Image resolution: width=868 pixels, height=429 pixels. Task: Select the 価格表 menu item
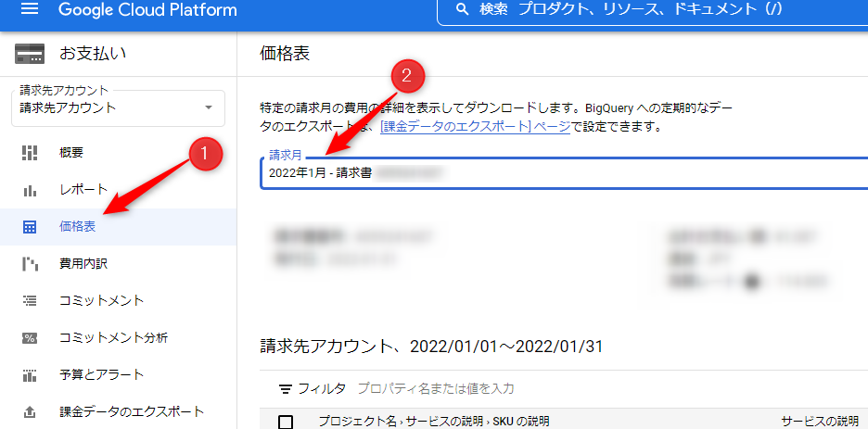(x=118, y=227)
